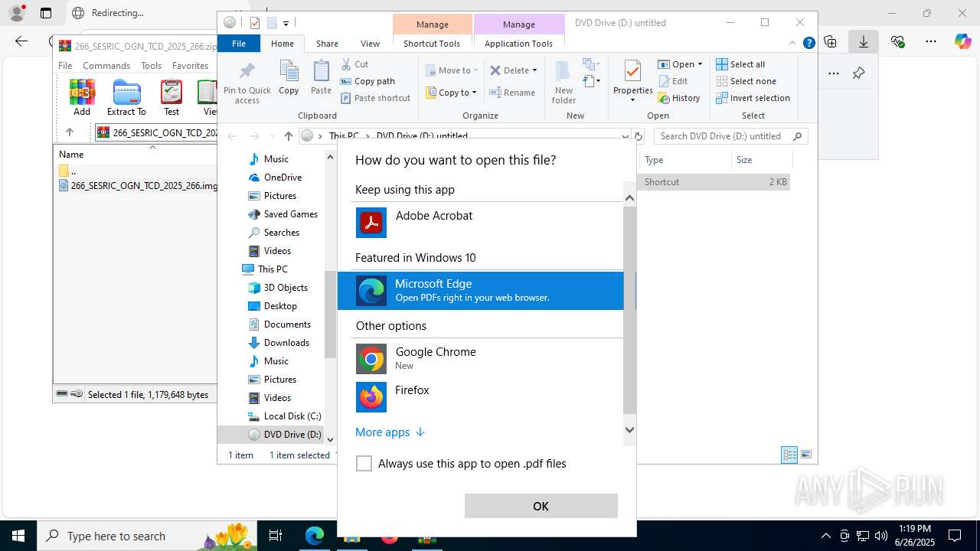The image size is (980, 551).
Task: Switch to Large icons view layout
Action: (805, 455)
